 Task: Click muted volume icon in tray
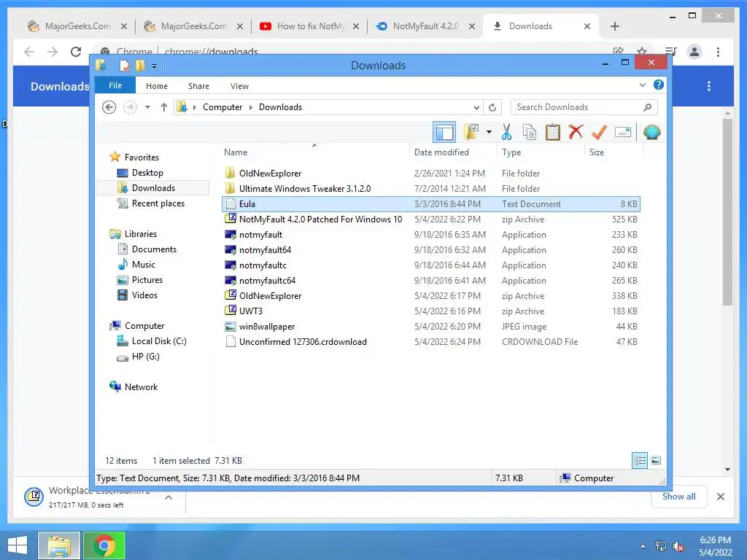678,546
